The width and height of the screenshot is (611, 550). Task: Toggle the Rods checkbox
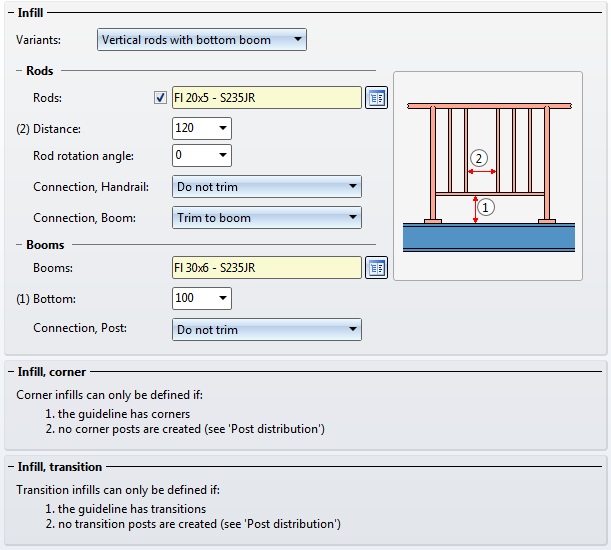(160, 98)
